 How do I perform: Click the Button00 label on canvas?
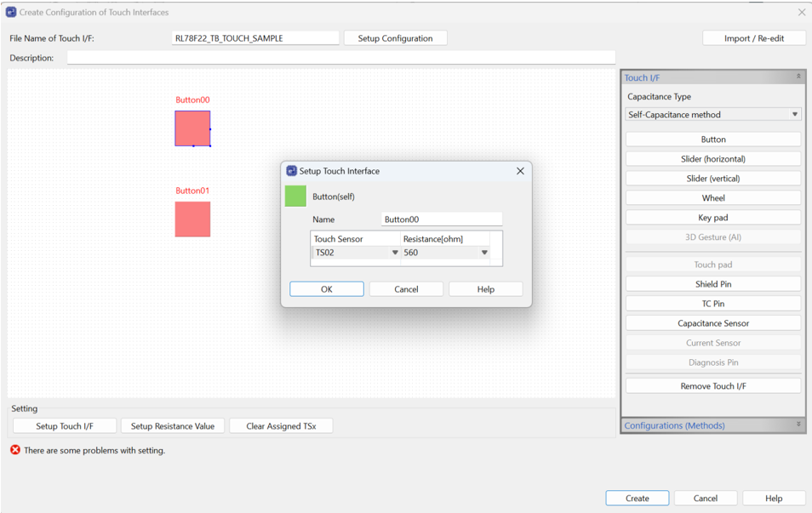[192, 100]
